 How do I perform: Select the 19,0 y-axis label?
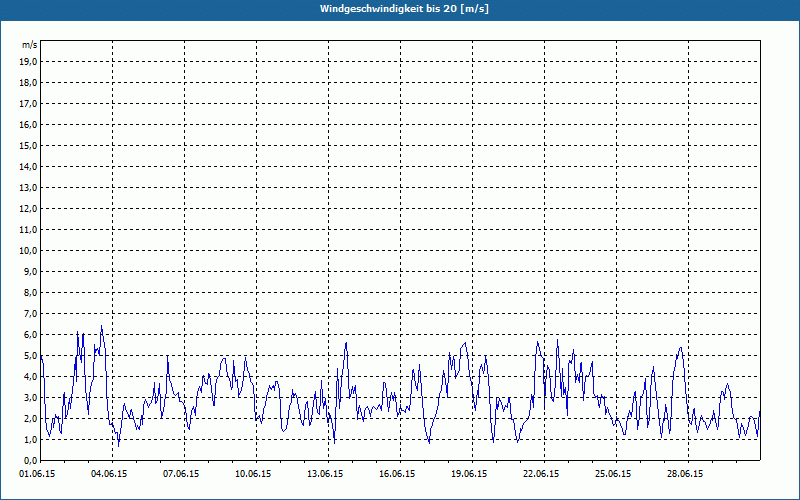(28, 62)
